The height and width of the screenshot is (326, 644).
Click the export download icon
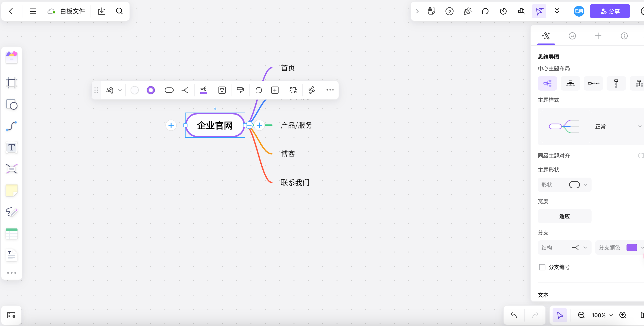coord(102,11)
